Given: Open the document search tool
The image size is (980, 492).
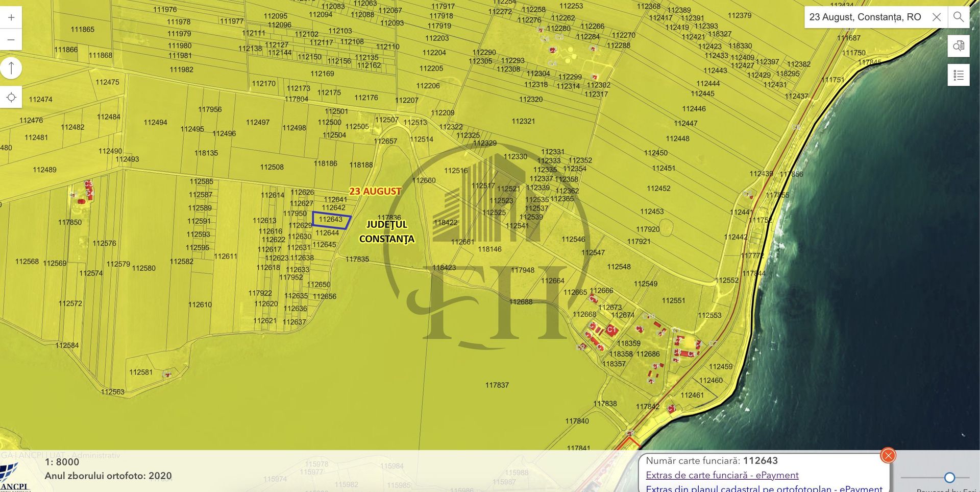Looking at the screenshot, I should tap(959, 46).
